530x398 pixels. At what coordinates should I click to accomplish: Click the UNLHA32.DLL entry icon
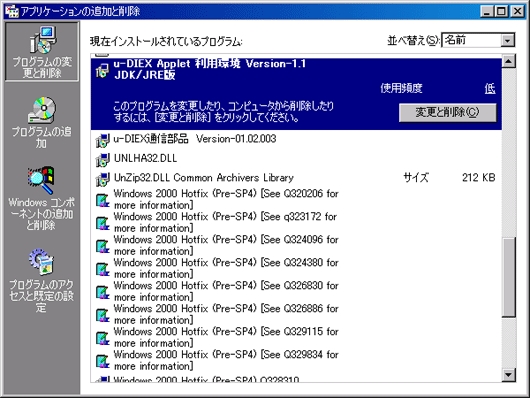(x=102, y=160)
